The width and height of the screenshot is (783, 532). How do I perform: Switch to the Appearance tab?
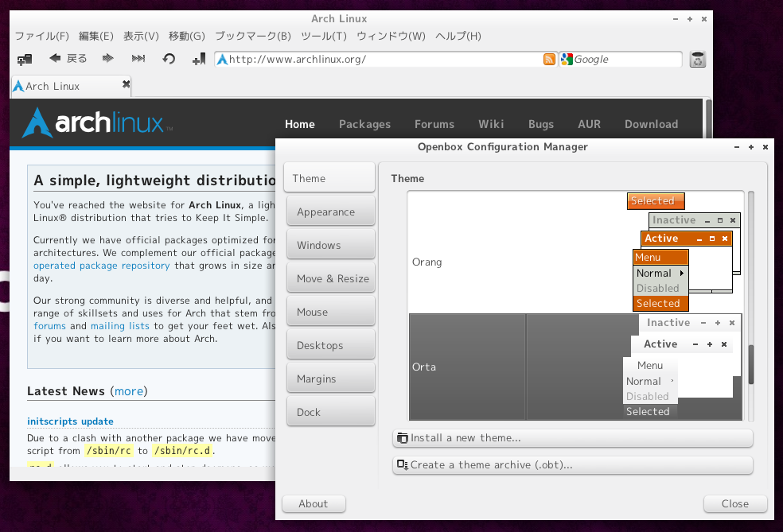[330, 211]
